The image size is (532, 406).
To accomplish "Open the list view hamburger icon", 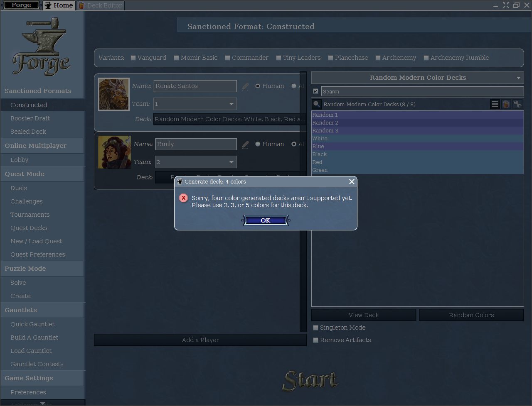I will (x=495, y=104).
